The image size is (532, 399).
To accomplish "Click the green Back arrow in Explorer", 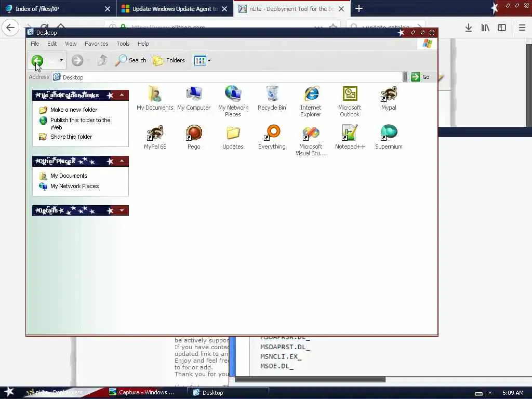I will [x=37, y=61].
